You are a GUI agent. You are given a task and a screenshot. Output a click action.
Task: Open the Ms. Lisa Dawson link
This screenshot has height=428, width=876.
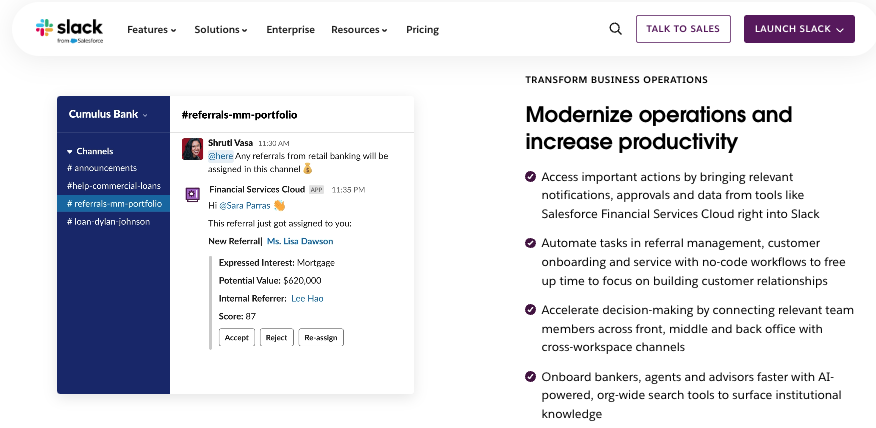point(300,241)
